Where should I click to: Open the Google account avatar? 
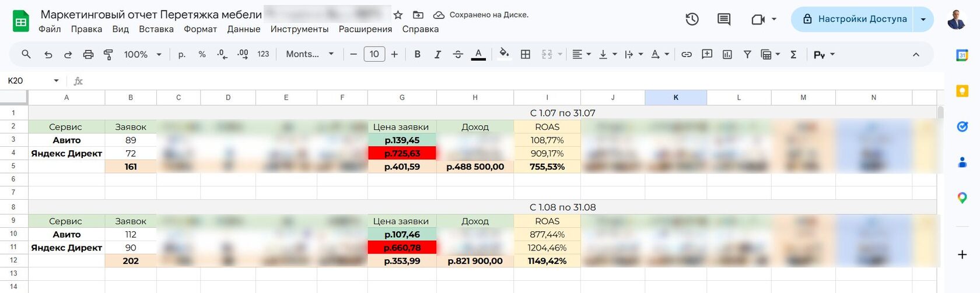point(957,19)
